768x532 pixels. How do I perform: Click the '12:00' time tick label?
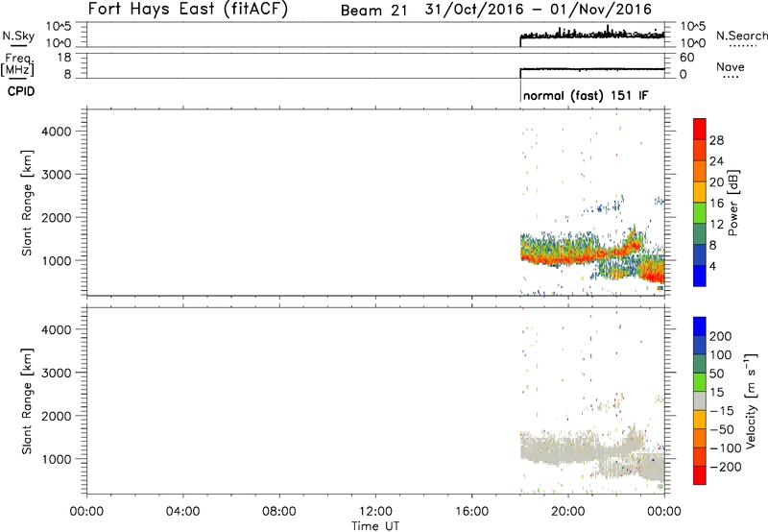coord(375,512)
